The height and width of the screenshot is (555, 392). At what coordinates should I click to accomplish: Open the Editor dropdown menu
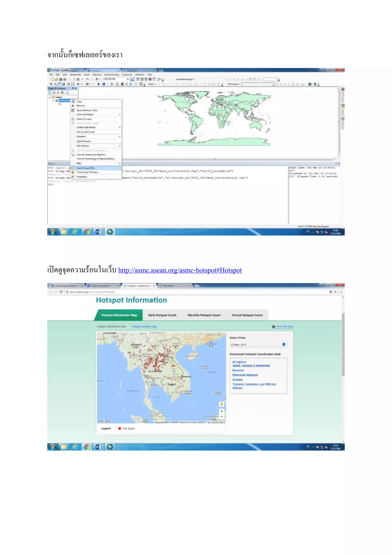pyautogui.click(x=152, y=84)
